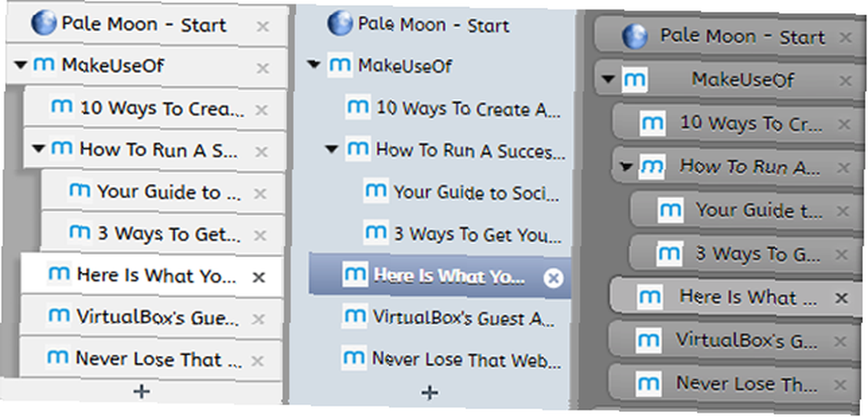Collapse MakeUseOf tree in dark right panel
This screenshot has width=868, height=417.
(608, 79)
